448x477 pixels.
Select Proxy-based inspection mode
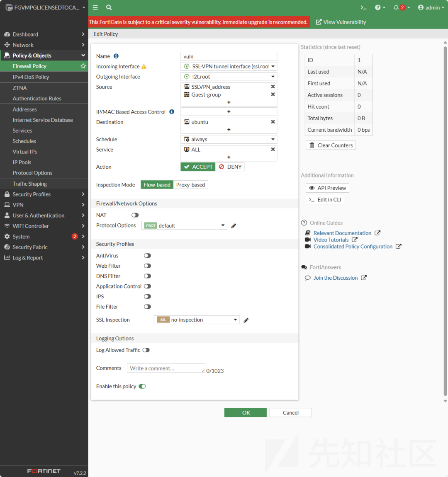191,185
